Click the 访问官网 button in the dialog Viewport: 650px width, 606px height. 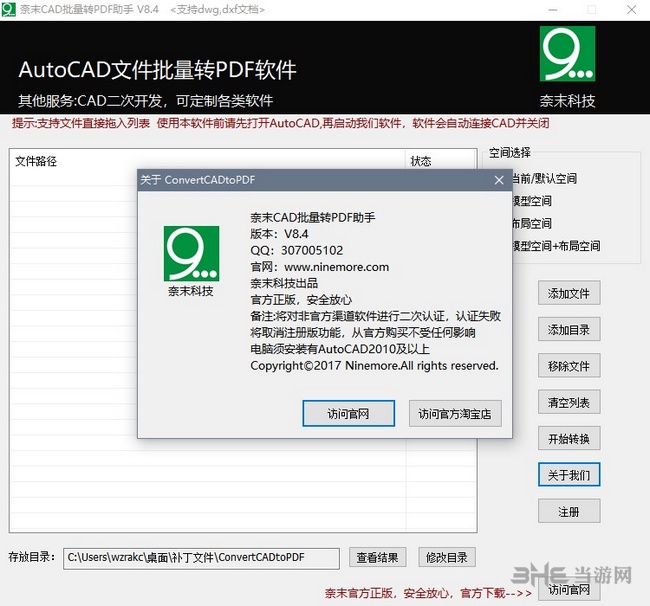pos(348,413)
